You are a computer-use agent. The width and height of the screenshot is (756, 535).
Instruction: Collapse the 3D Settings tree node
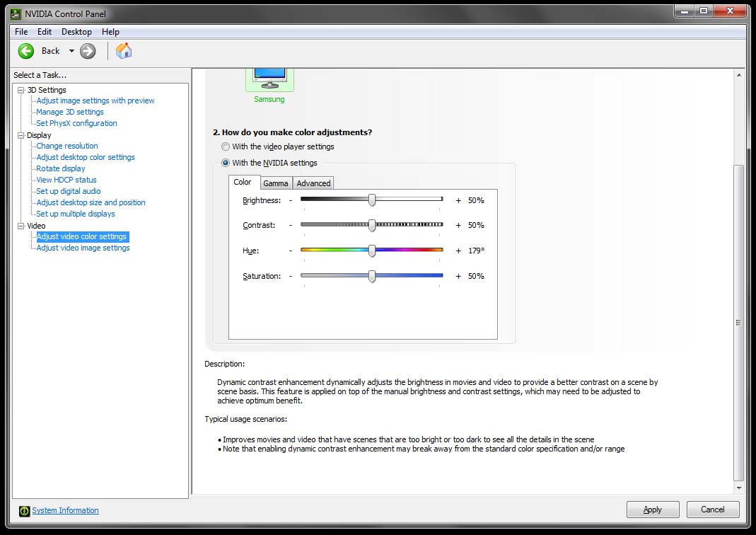[x=21, y=90]
